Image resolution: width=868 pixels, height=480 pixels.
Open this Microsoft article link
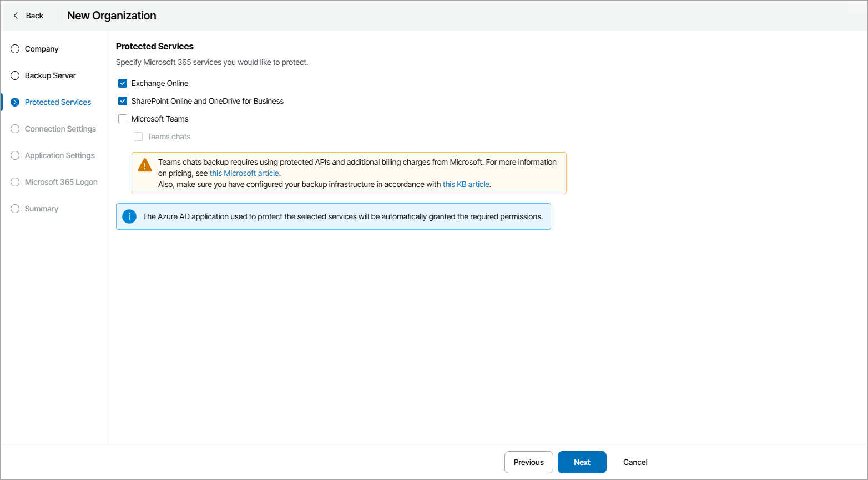coord(244,173)
